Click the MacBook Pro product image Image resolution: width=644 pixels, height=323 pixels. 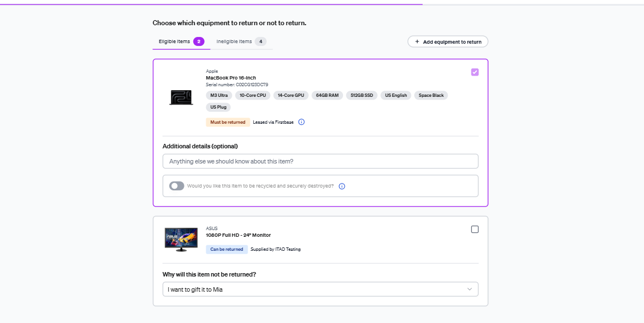point(181,97)
